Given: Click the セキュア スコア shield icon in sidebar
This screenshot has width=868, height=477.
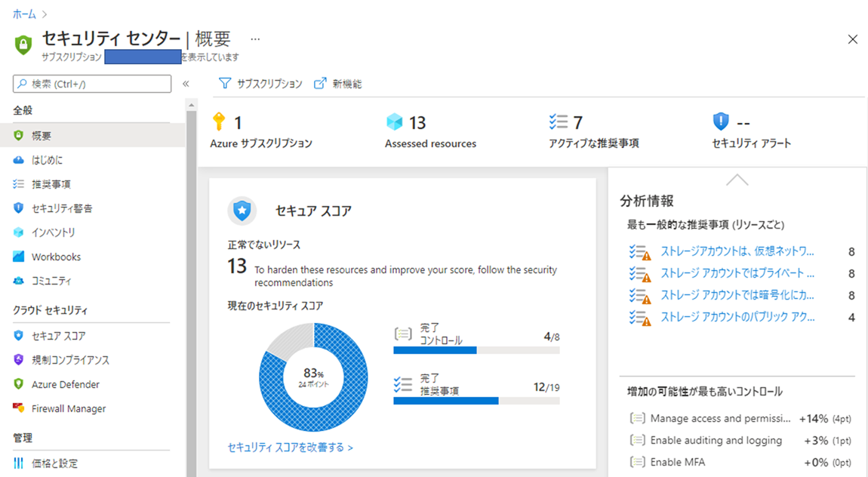Looking at the screenshot, I should pyautogui.click(x=19, y=335).
